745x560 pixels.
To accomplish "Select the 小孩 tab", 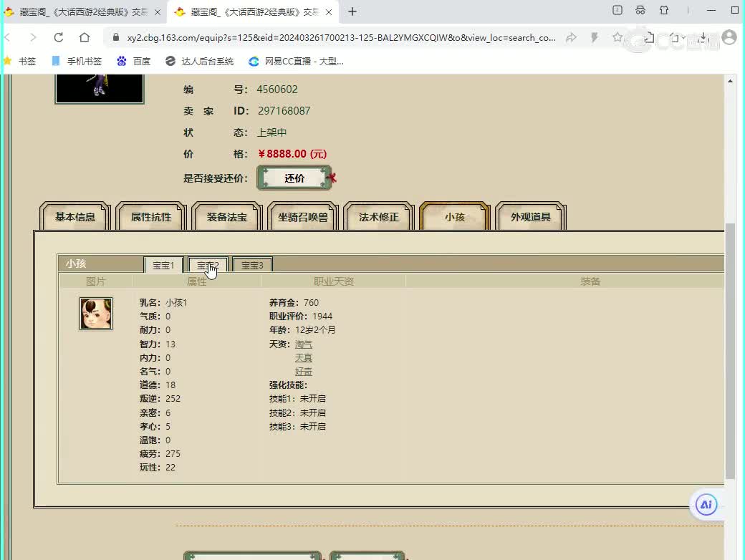I will pyautogui.click(x=455, y=216).
